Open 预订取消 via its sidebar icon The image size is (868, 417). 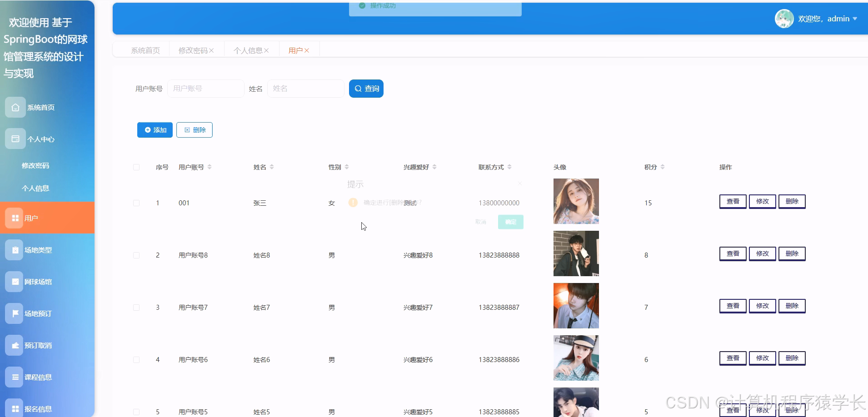[15, 345]
